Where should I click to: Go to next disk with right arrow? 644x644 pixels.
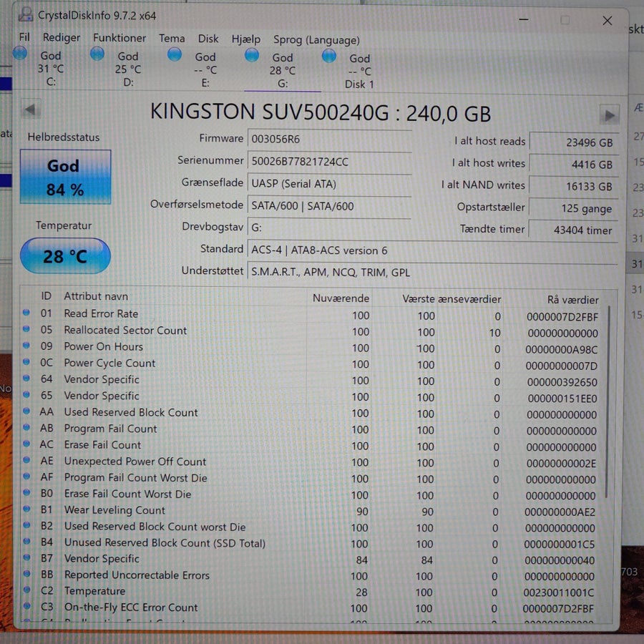pyautogui.click(x=610, y=115)
